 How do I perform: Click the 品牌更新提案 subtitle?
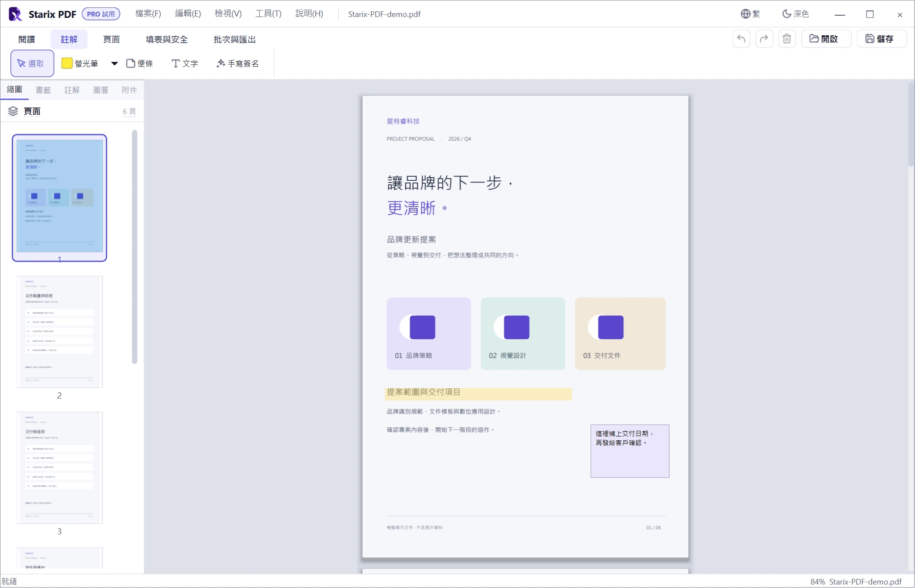click(411, 240)
